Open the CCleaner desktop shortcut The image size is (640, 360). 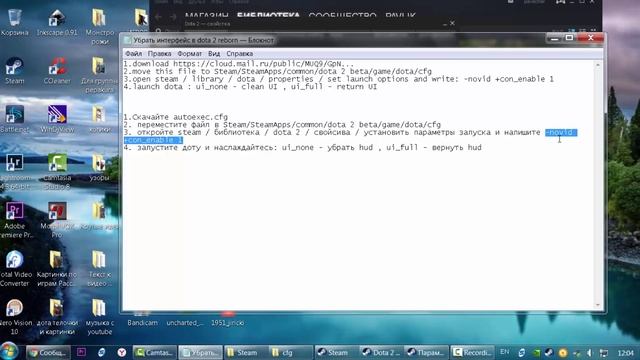57,70
